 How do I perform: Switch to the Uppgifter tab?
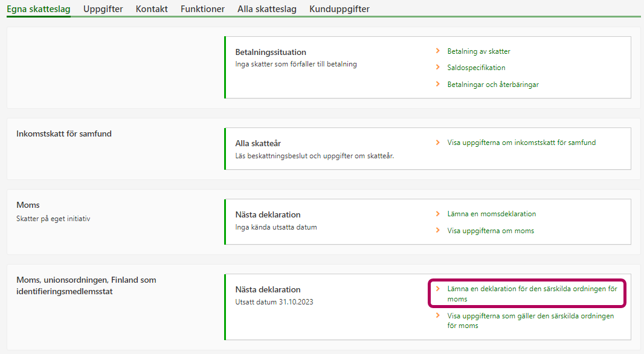pos(103,9)
